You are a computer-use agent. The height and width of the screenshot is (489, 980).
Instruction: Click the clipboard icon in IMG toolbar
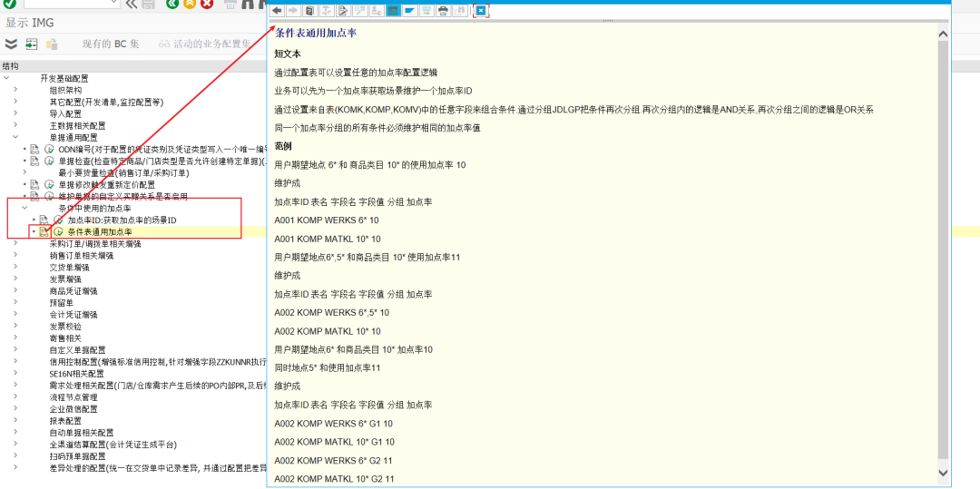52,44
